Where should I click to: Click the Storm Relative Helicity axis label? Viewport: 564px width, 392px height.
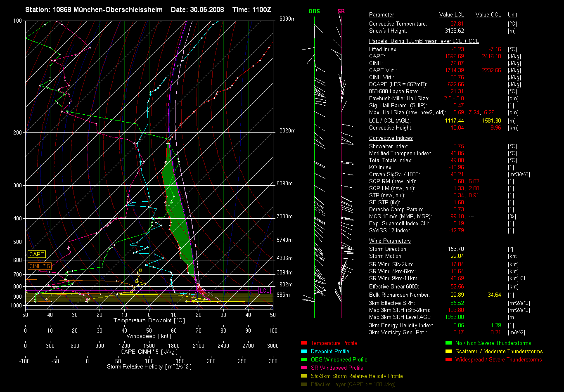[x=149, y=367]
